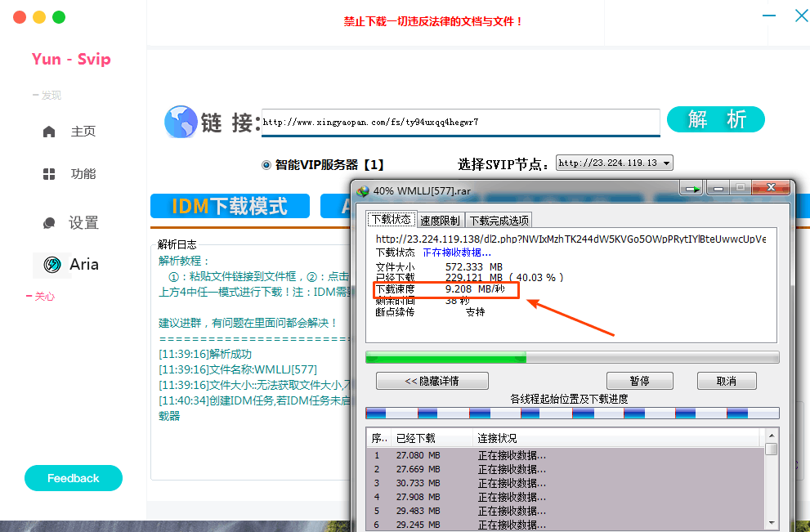This screenshot has height=532, width=810.
Task: Open the 设置 chat bubble icon
Action: (49, 223)
